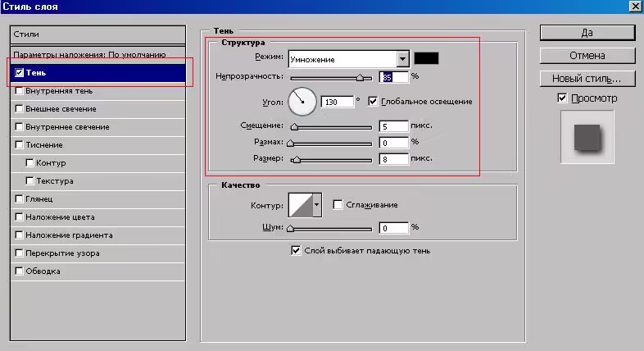Select the Внутреннее свечение style row
Viewport: 644px width, 351px height.
pos(98,127)
